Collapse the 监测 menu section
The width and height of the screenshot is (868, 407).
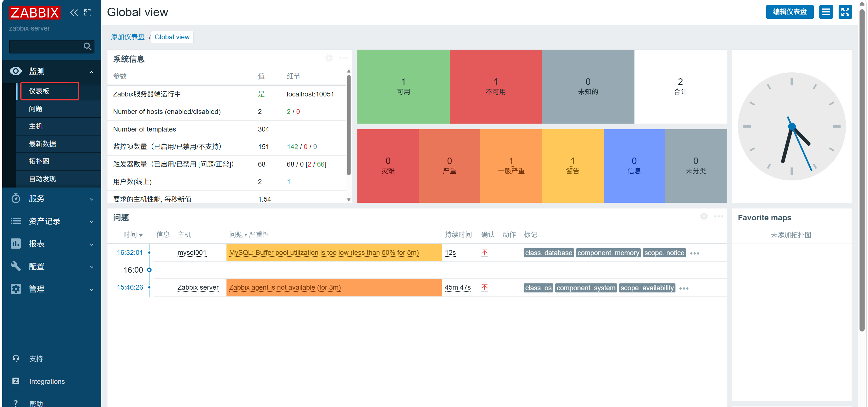click(x=92, y=72)
